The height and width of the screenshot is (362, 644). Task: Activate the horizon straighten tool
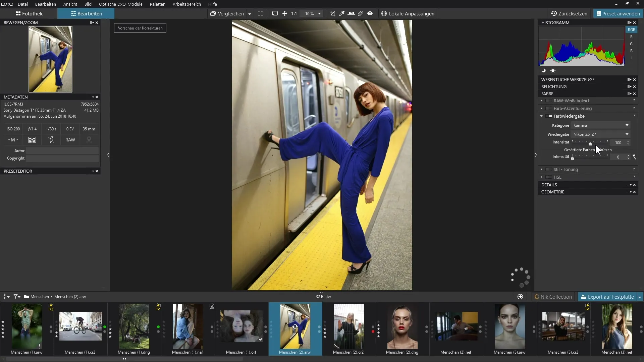(351, 13)
